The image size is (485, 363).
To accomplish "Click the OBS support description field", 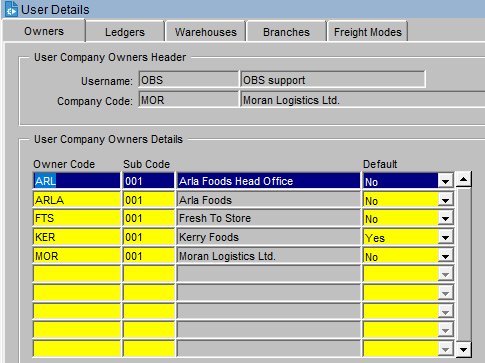I will (x=333, y=80).
